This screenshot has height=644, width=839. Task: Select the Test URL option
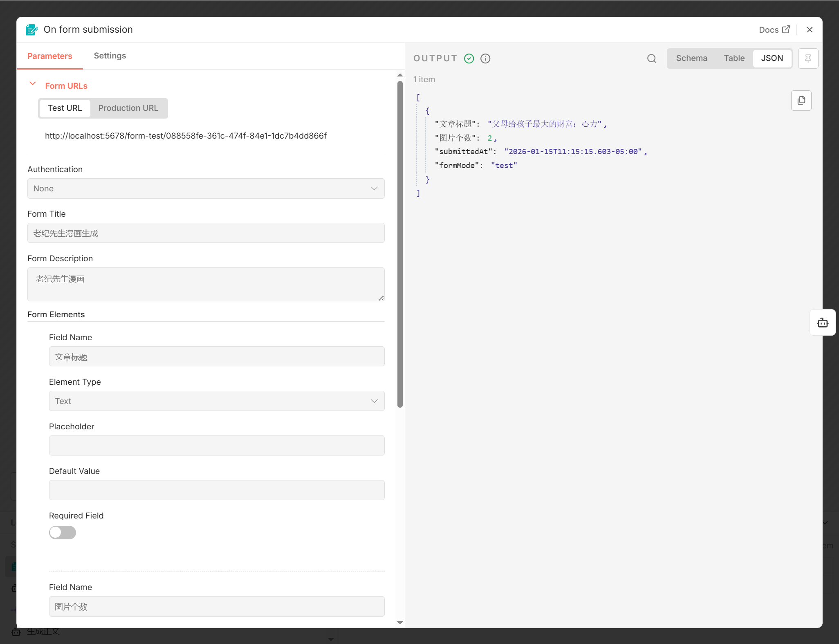click(x=65, y=108)
